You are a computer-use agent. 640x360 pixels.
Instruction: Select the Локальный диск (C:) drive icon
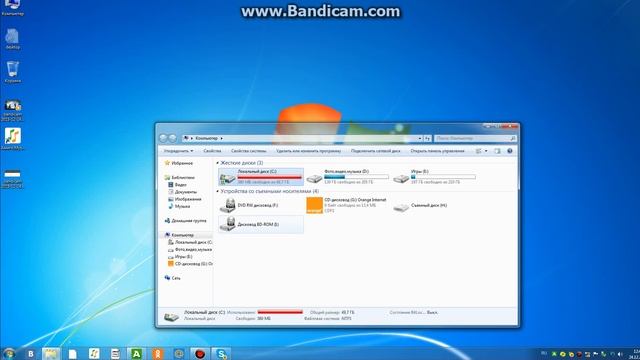[x=227, y=178]
